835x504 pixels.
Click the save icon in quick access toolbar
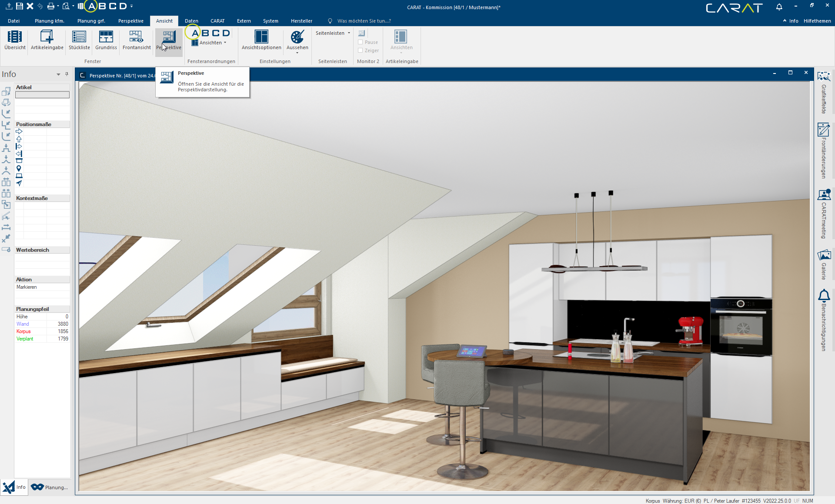pos(20,6)
